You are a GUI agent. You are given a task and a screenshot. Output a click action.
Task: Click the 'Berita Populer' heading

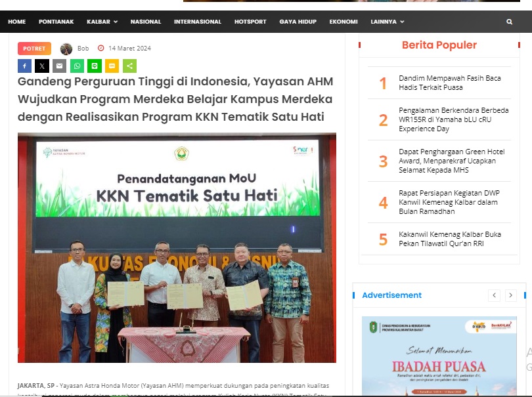click(x=439, y=45)
